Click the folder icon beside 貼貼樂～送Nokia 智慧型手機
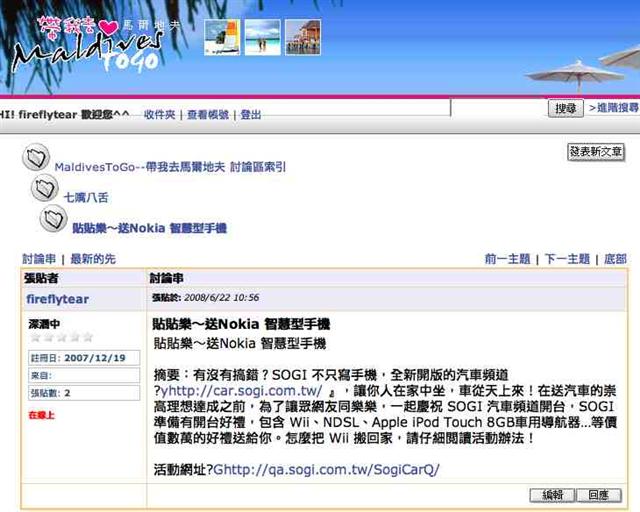 click(53, 218)
